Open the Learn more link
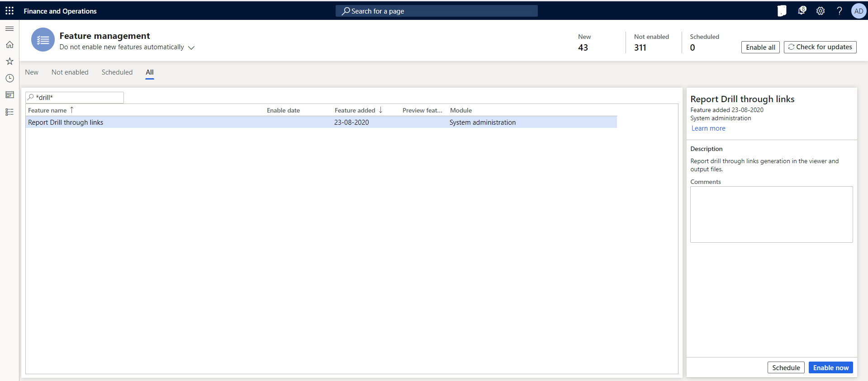This screenshot has height=381, width=868. point(708,128)
